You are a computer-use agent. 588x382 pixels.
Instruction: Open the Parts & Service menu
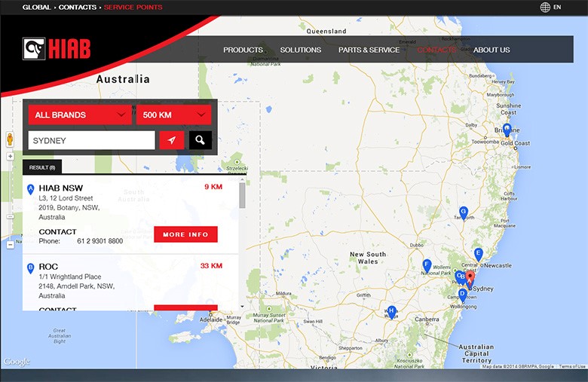[x=369, y=50]
